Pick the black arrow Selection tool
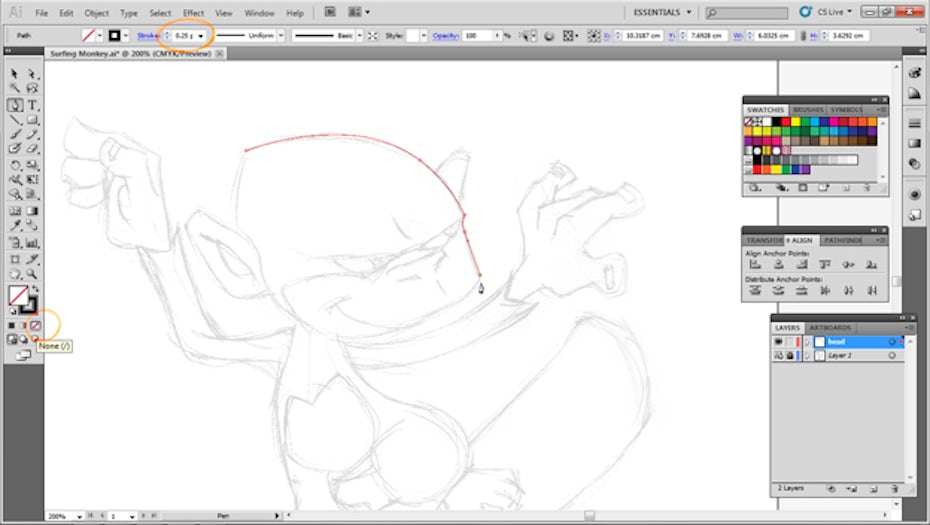 [15, 74]
